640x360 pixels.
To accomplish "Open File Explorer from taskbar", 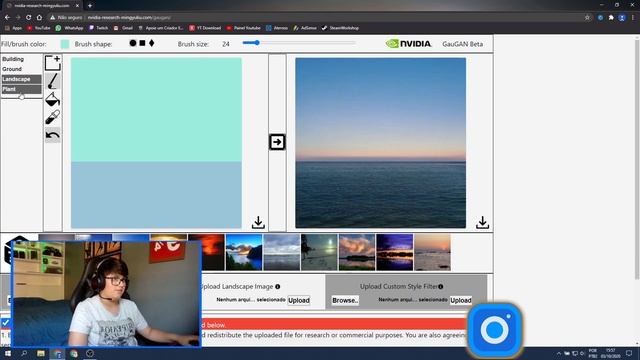I will coord(41,353).
